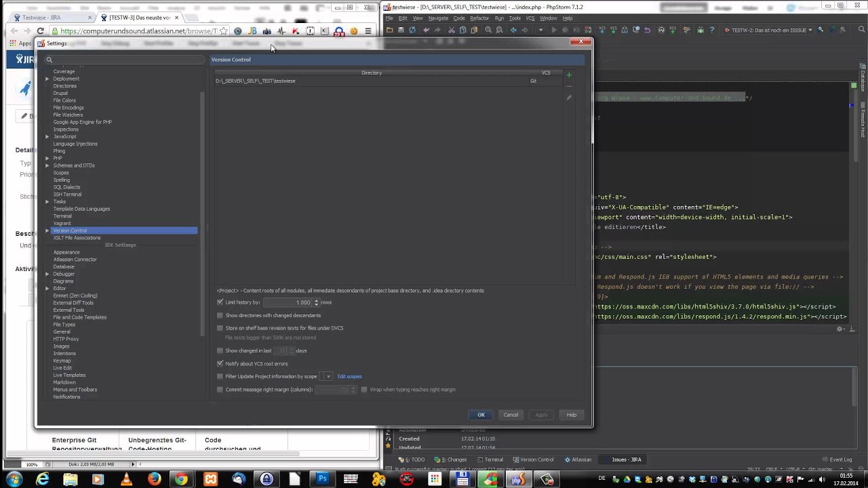Open Edit scopes link

coord(349,376)
